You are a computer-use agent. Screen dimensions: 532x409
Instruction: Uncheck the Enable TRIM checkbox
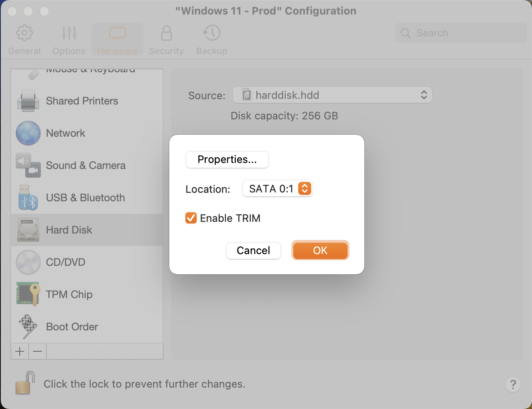point(191,218)
